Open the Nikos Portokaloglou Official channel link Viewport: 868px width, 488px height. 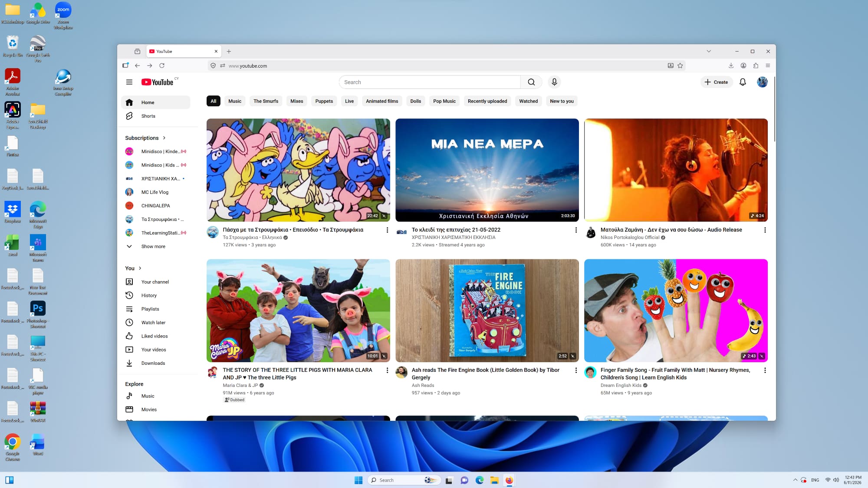coord(630,237)
